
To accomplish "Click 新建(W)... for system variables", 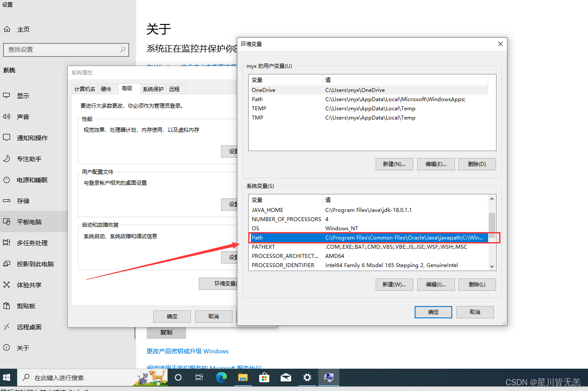I will pyautogui.click(x=394, y=284).
